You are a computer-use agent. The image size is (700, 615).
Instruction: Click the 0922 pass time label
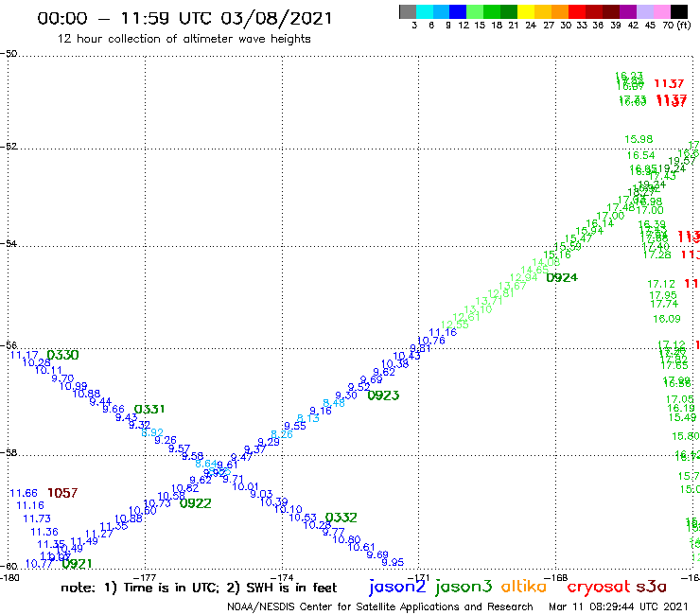coord(196,503)
